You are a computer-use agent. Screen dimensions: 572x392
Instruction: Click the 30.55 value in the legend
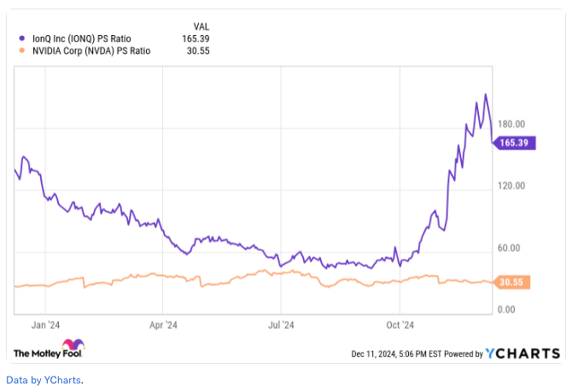point(198,50)
